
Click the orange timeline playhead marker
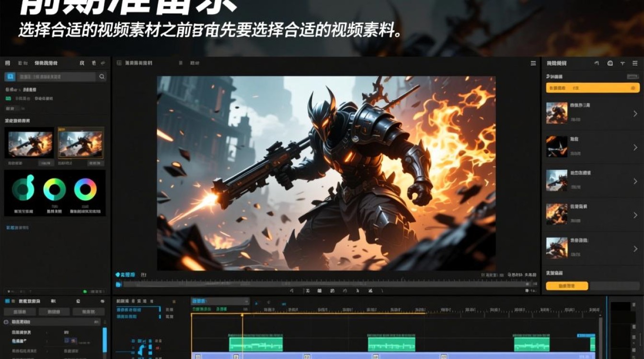coord(242,315)
